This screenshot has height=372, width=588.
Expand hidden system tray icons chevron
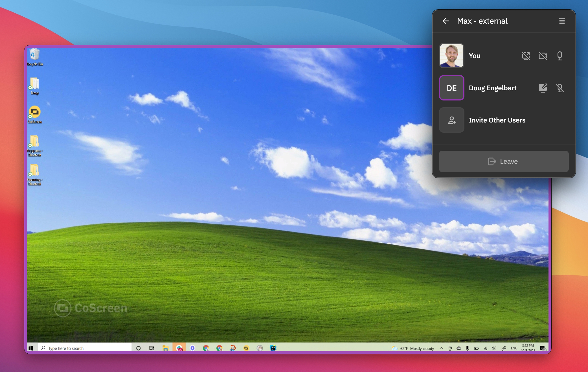point(441,348)
